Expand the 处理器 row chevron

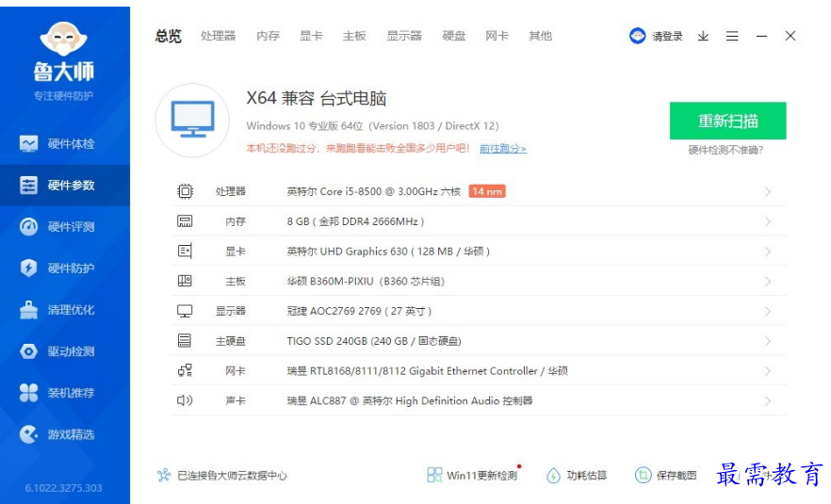click(x=768, y=192)
